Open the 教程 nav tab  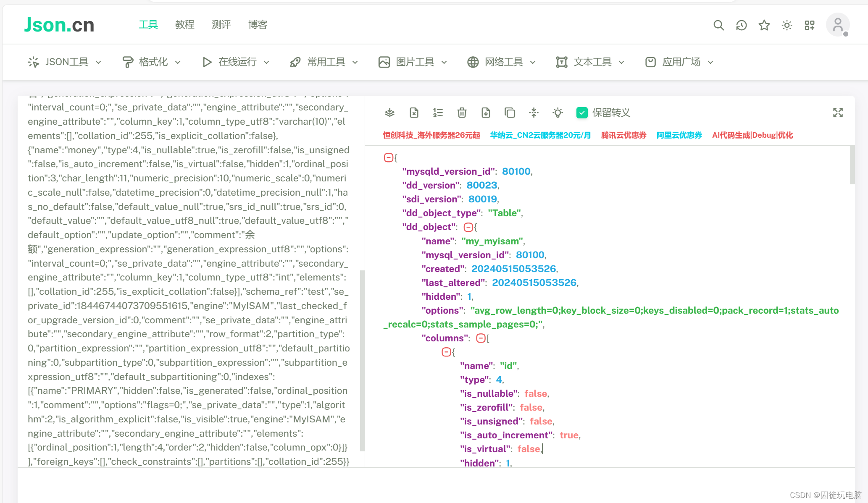point(185,25)
